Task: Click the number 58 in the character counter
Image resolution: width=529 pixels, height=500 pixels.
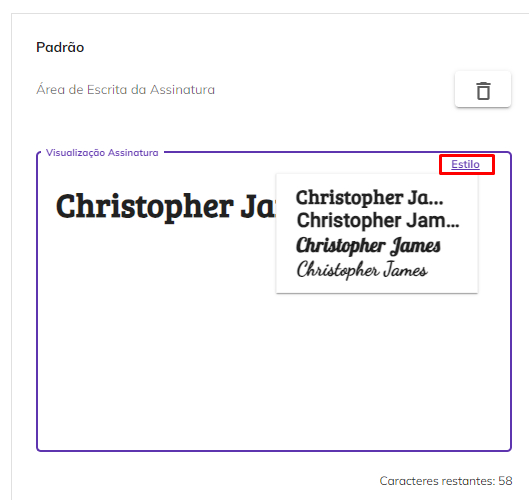Action: coord(505,481)
